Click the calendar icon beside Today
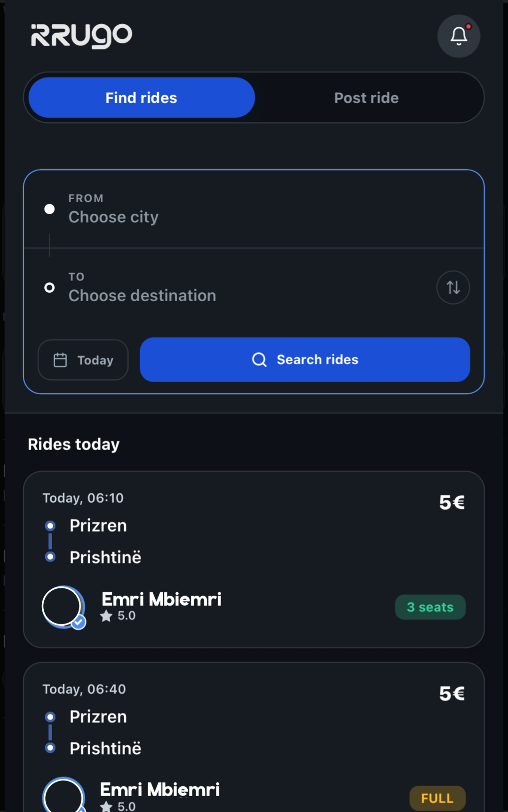This screenshot has width=508, height=812. [60, 360]
